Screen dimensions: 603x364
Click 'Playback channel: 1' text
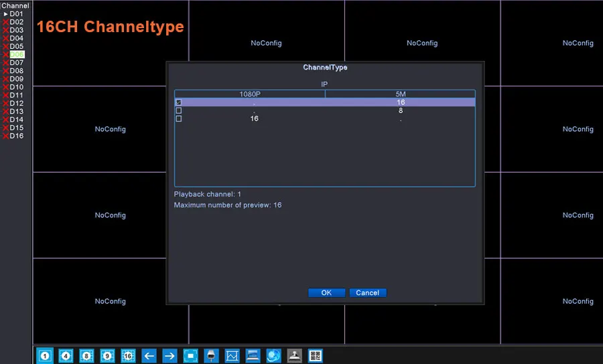[207, 194]
